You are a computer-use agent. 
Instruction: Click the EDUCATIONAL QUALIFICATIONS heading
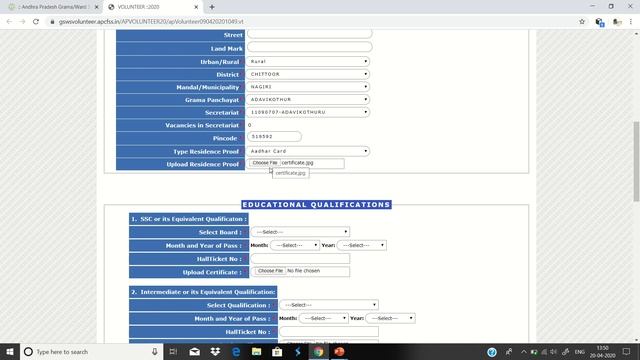point(316,204)
